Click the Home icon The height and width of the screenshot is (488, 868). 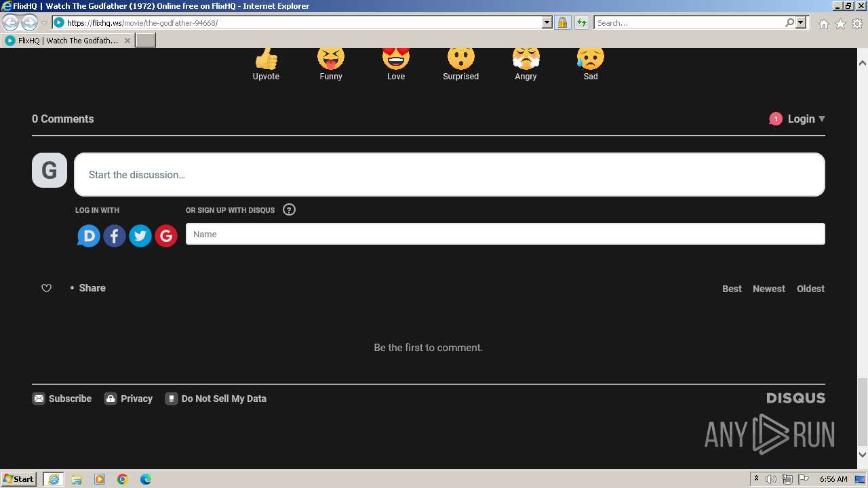click(823, 24)
